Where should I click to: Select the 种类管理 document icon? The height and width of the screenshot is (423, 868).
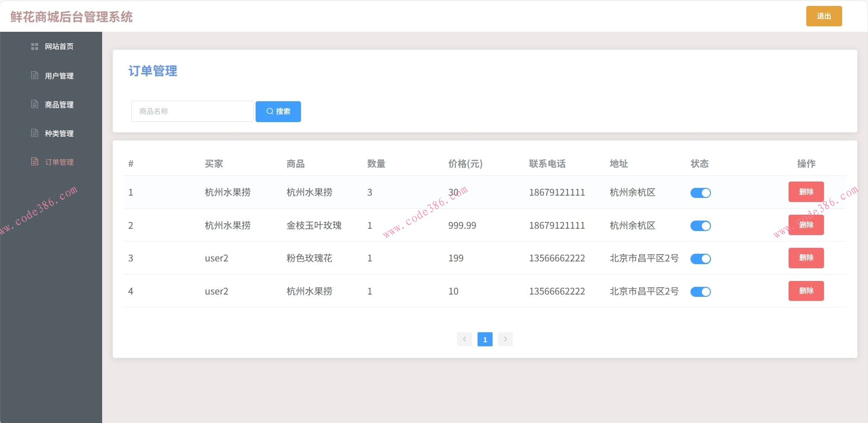pyautogui.click(x=35, y=133)
